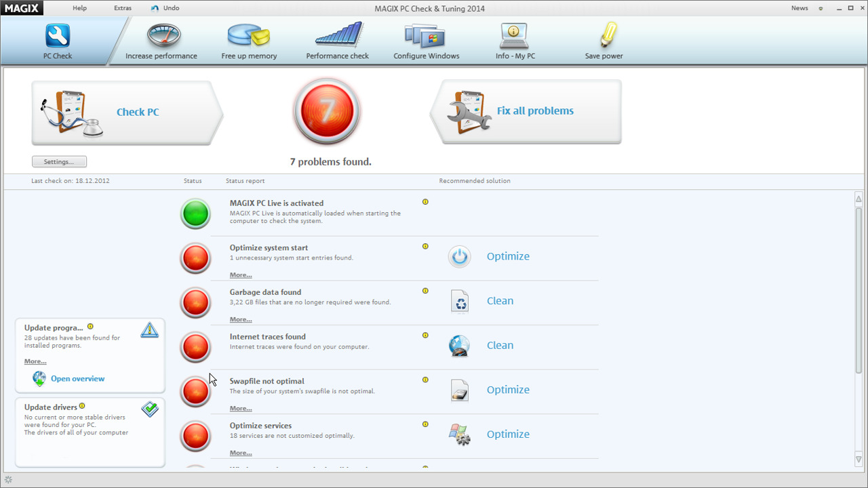Click the spinner icon in status bar
The image size is (868, 488).
(8, 480)
